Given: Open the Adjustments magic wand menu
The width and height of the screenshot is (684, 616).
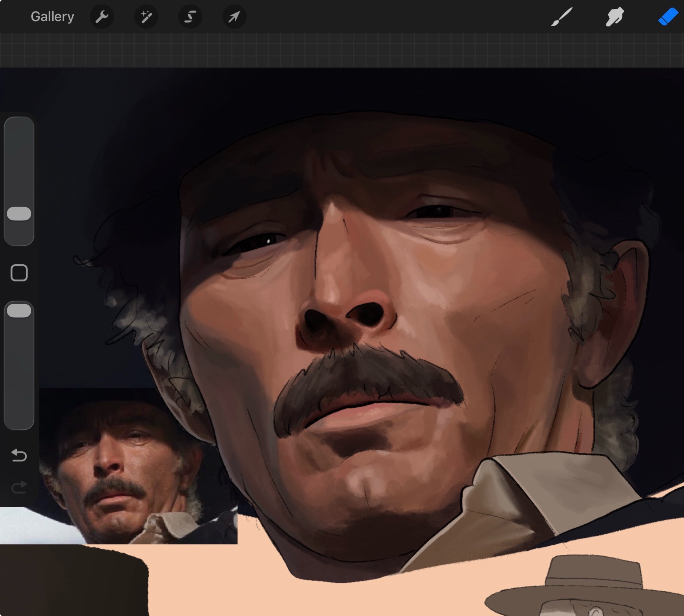Looking at the screenshot, I should pos(146,17).
